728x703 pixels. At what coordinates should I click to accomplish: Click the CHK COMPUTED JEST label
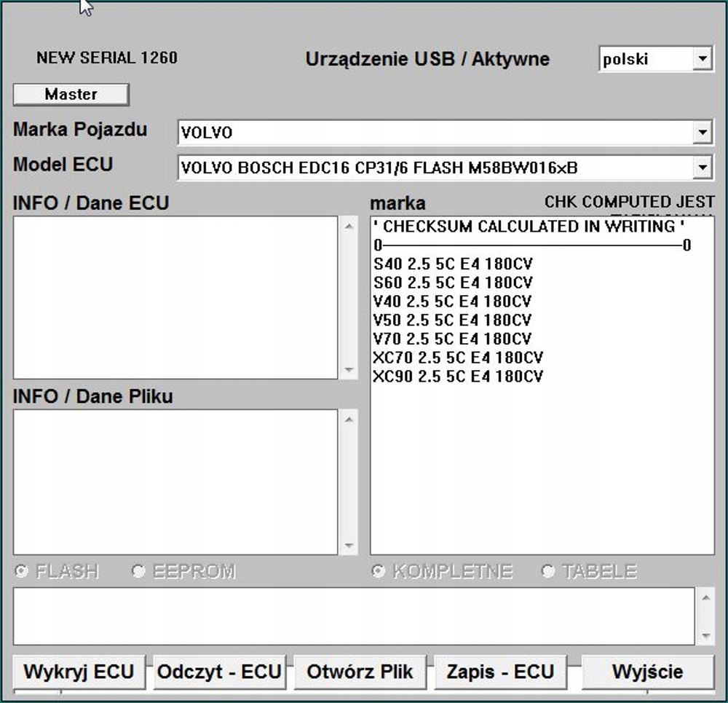click(630, 202)
